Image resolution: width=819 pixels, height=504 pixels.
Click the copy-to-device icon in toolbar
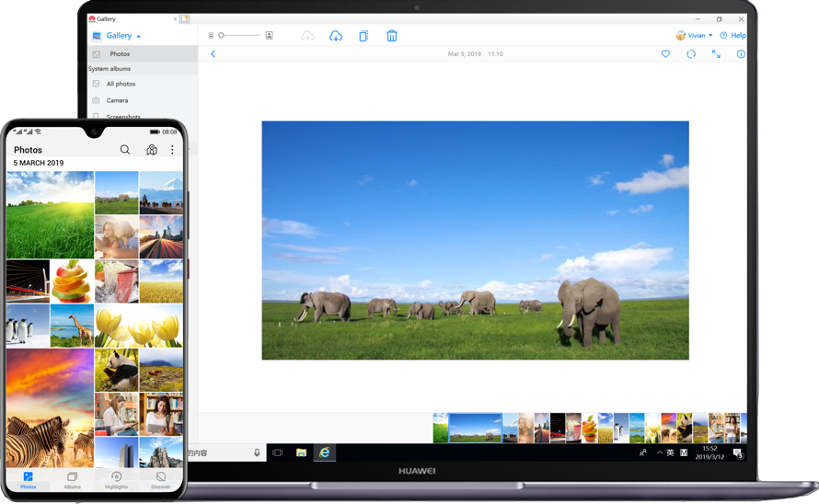363,36
